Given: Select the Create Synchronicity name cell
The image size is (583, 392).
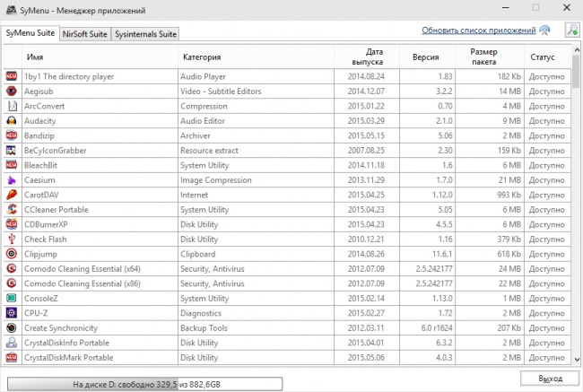Looking at the screenshot, I should [100, 328].
